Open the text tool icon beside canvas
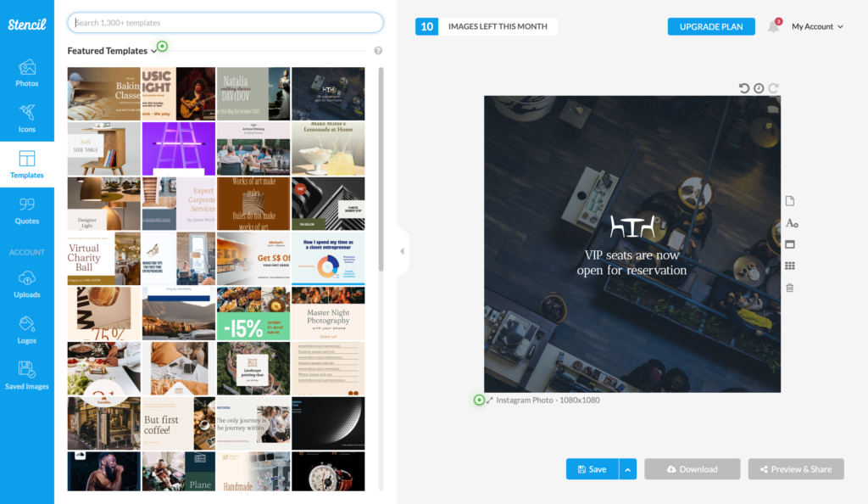868x504 pixels. point(792,223)
